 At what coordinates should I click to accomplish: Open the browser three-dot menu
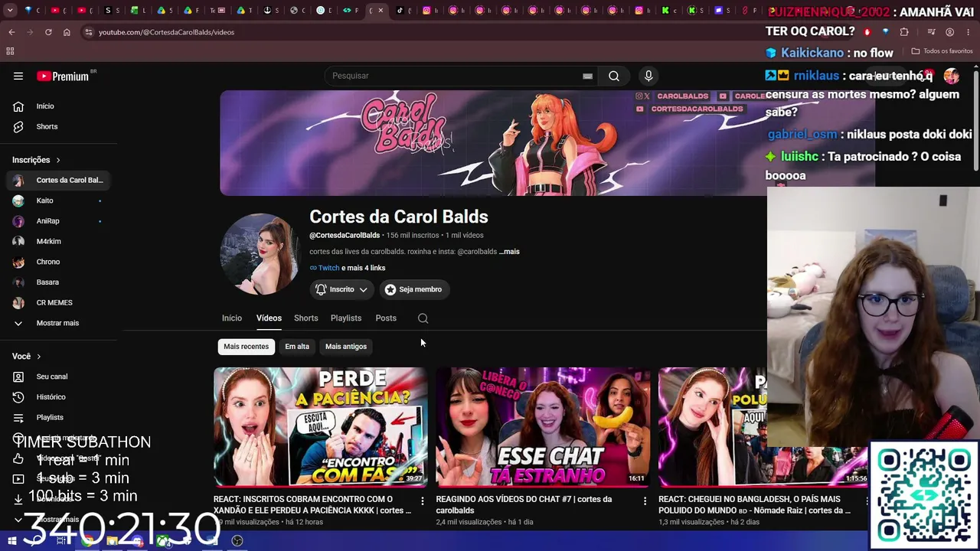969,32
